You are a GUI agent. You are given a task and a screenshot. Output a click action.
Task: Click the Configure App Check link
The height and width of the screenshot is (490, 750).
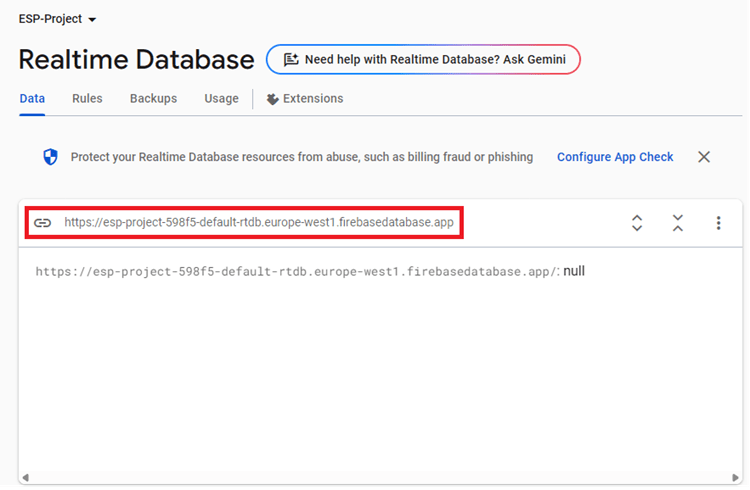[x=615, y=157]
